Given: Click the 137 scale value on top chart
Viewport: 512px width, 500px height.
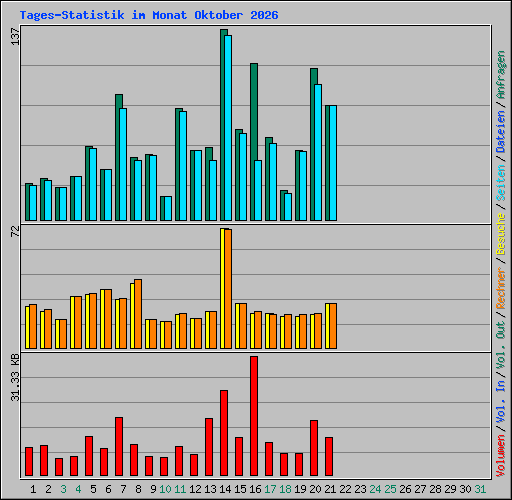Looking at the screenshot, I should tap(15, 36).
